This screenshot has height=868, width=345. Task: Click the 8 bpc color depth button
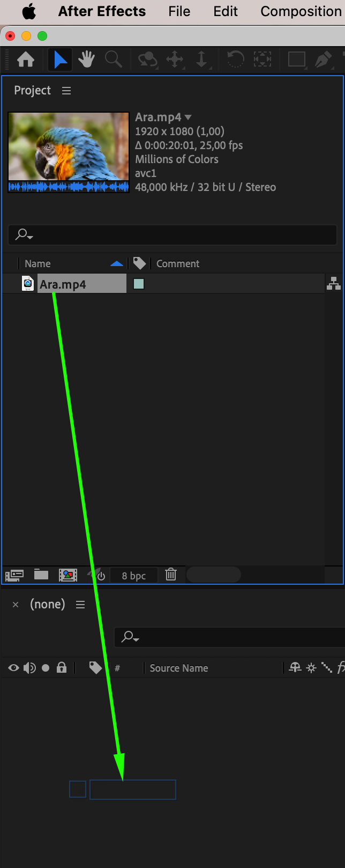tap(134, 576)
